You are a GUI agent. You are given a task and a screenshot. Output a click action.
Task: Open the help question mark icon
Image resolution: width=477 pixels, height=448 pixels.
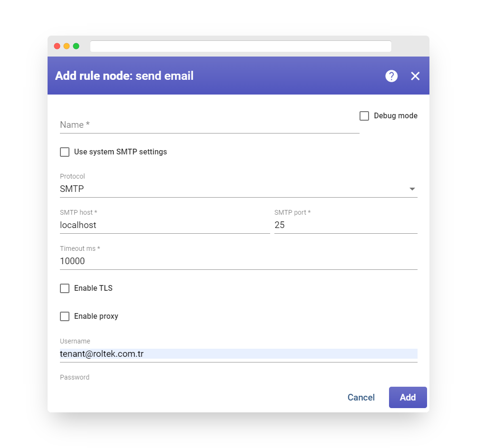[391, 76]
